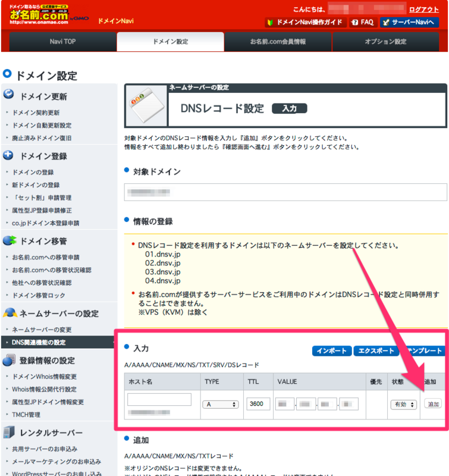Open ドメイン移管ロック
This screenshot has height=476, width=449.
[39, 295]
